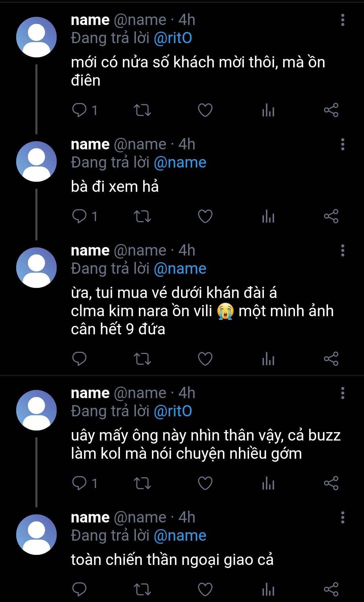
Task: Share the "mới có nửa số khách" tweet
Action: pyautogui.click(x=331, y=110)
